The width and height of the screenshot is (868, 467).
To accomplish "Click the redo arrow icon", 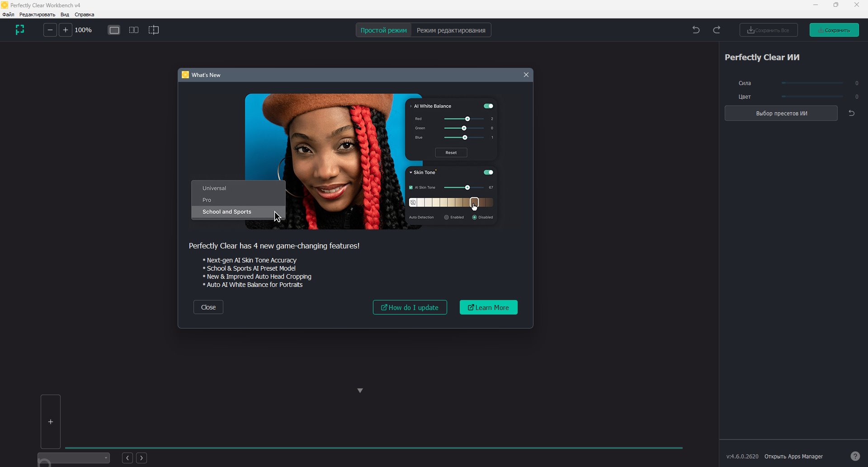I will [x=717, y=30].
